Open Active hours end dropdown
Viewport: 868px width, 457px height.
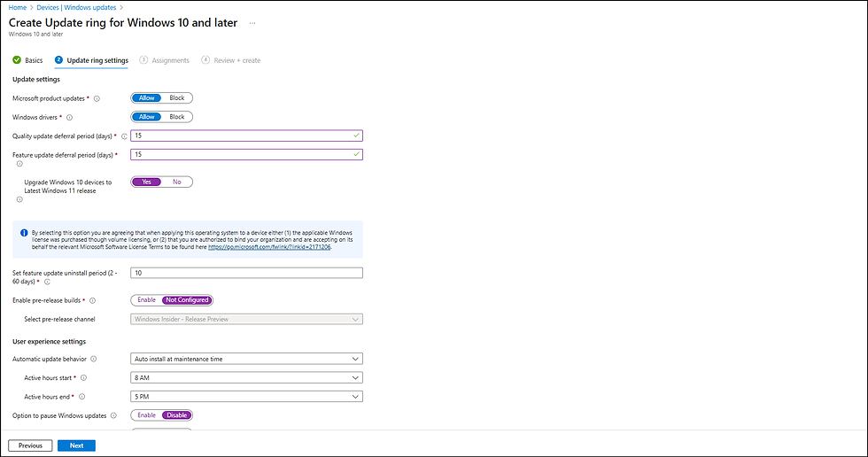(x=246, y=397)
